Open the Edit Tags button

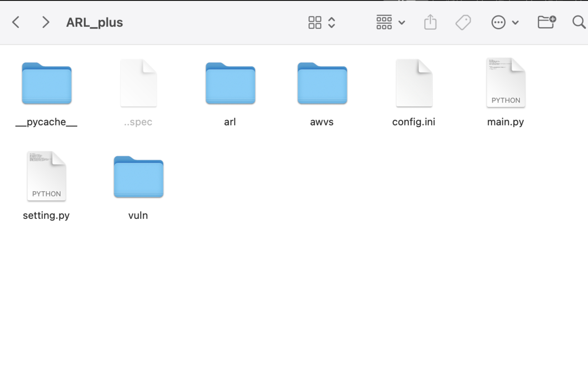click(463, 22)
